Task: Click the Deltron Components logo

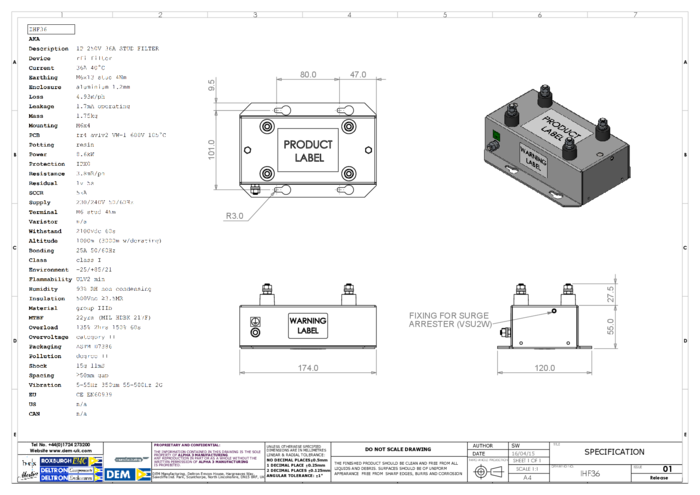Action: click(71, 470)
